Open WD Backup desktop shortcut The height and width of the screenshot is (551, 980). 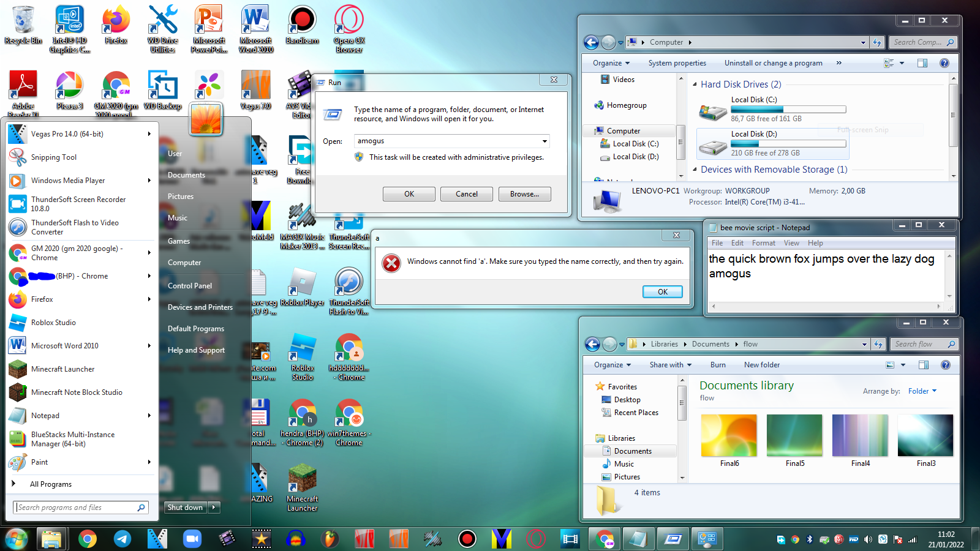coord(162,90)
